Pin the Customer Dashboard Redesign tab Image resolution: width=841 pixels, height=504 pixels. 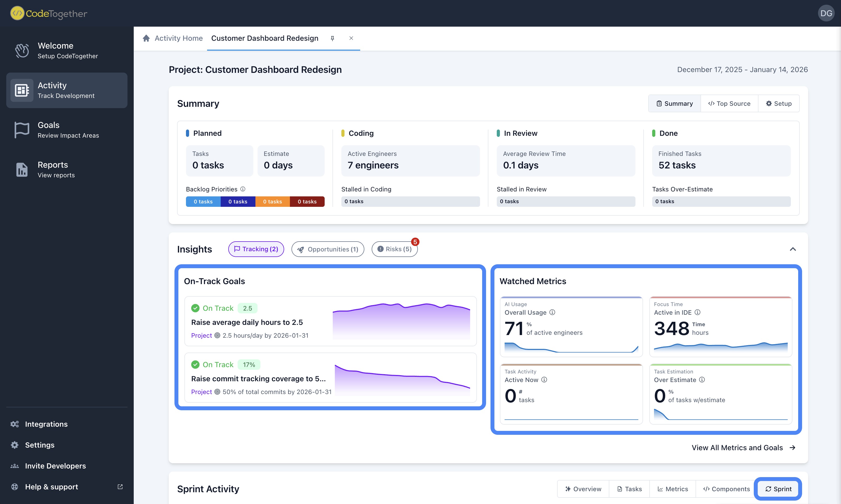coord(332,38)
